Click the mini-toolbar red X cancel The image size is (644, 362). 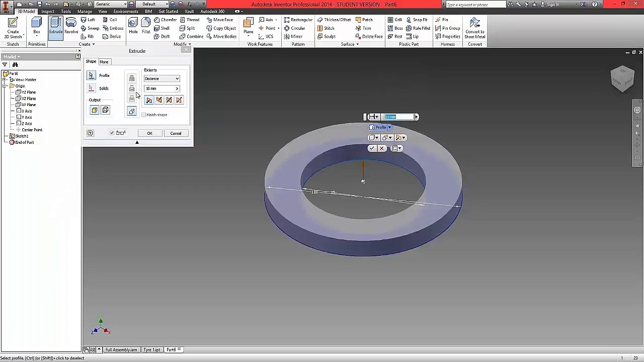click(x=382, y=148)
